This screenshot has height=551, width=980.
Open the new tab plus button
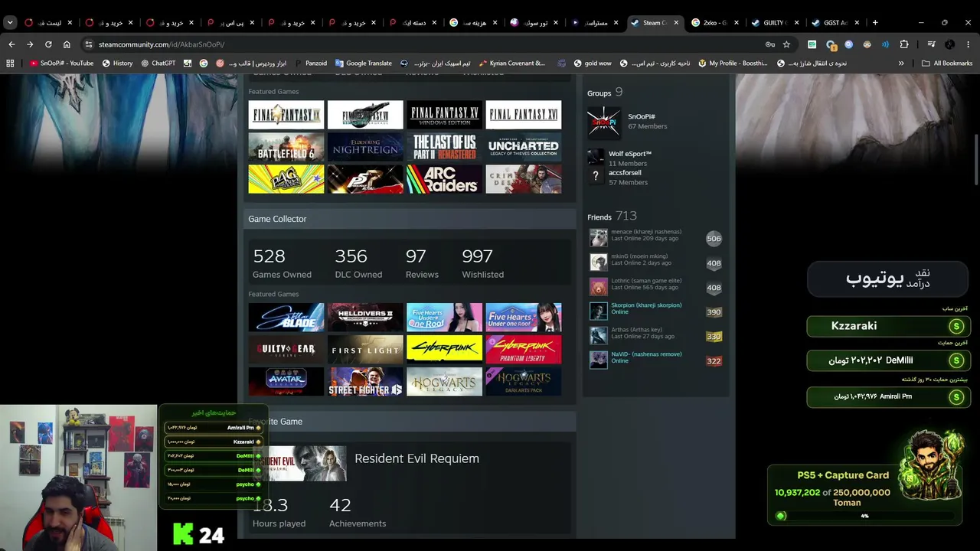click(x=875, y=22)
